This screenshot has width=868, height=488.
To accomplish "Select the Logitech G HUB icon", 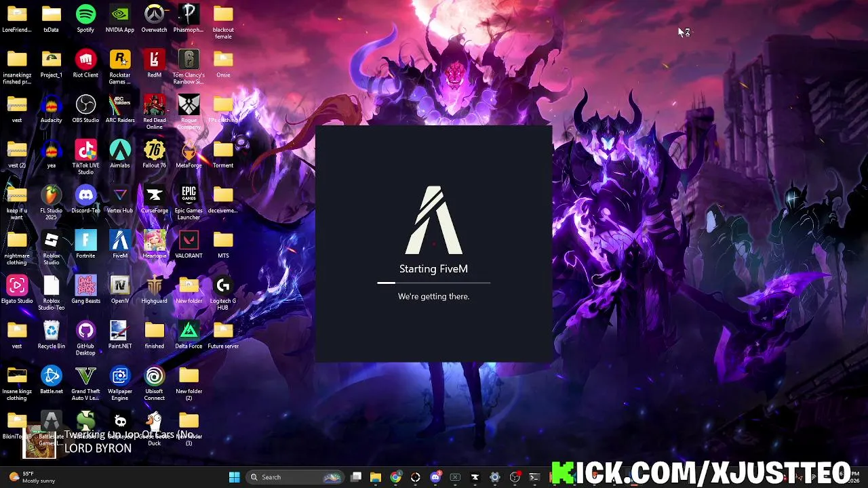I will [223, 293].
